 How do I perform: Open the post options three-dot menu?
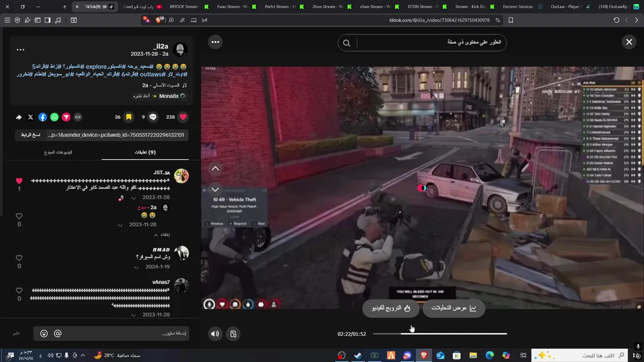tap(21, 50)
